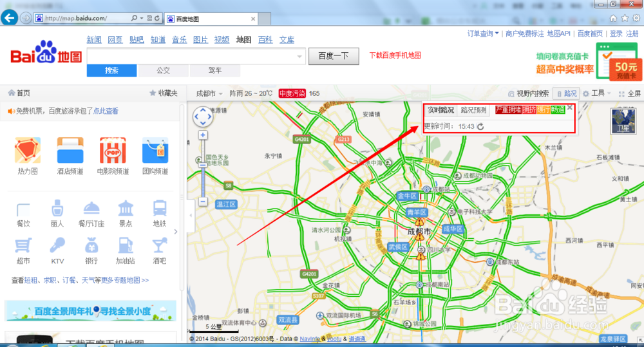Open browser home icon
This screenshot has width=644, height=347.
[x=613, y=18]
